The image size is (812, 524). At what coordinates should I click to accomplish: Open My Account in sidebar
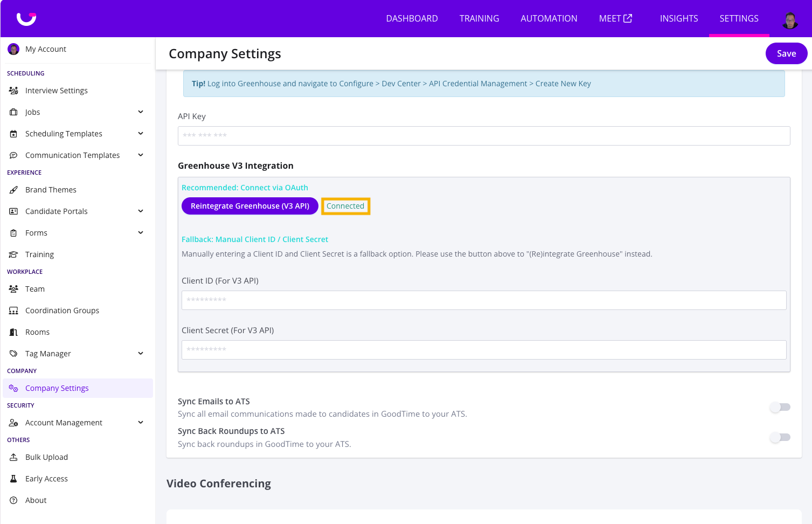click(x=46, y=49)
